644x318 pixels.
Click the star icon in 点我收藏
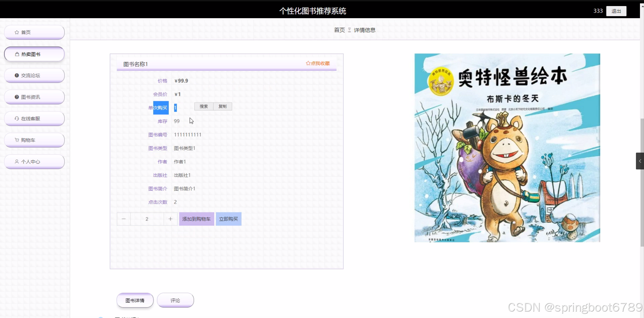click(308, 63)
